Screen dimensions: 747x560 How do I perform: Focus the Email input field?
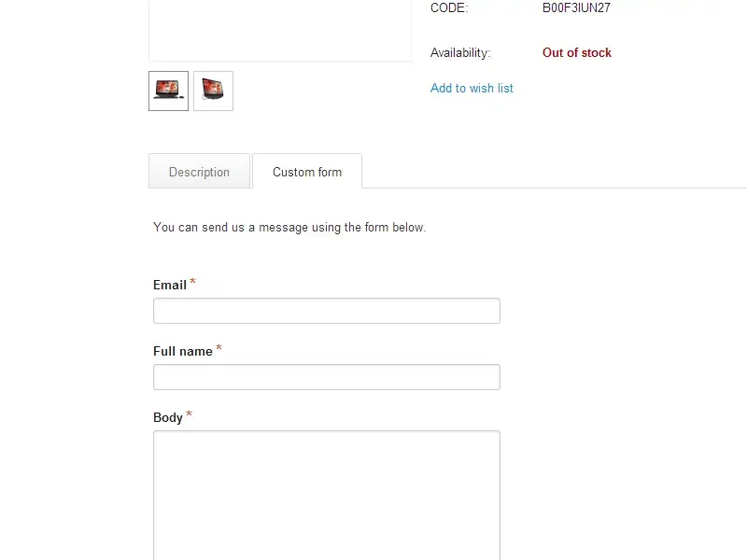point(327,311)
